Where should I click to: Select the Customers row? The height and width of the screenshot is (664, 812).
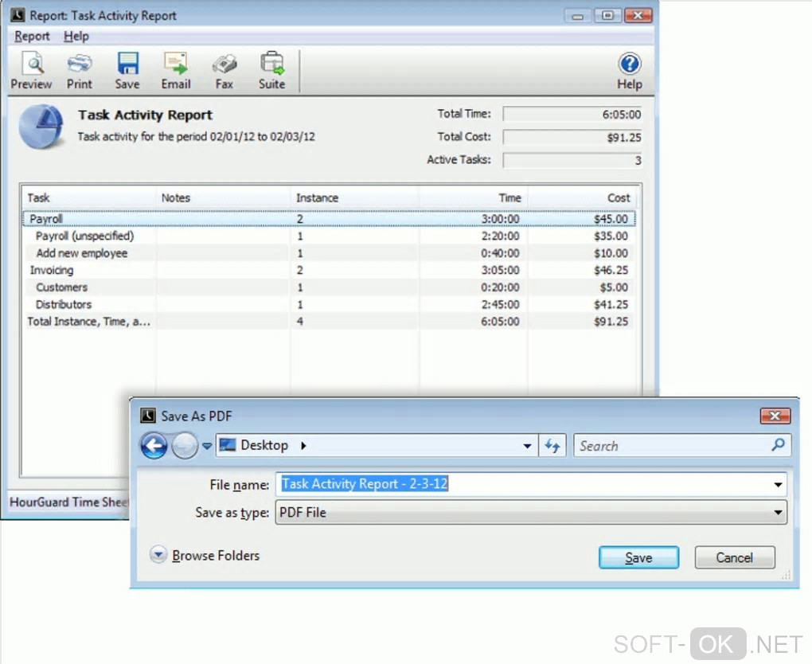click(x=329, y=287)
